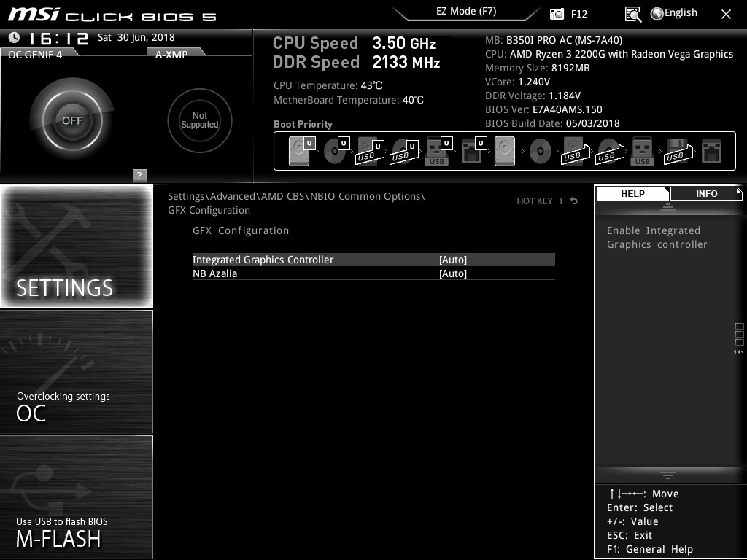747x560 pixels.
Task: Click the HOT KEY button
Action: click(x=535, y=201)
